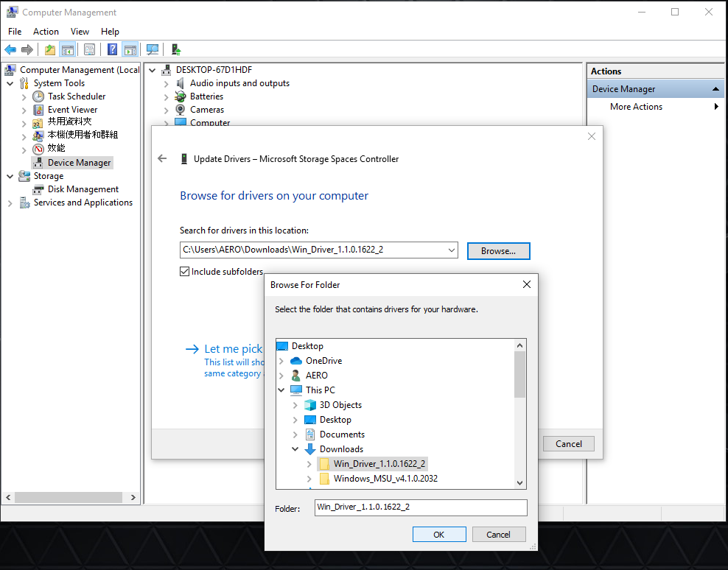Collapse the Downloads folder in the tree
This screenshot has width=728, height=570.
(295, 449)
